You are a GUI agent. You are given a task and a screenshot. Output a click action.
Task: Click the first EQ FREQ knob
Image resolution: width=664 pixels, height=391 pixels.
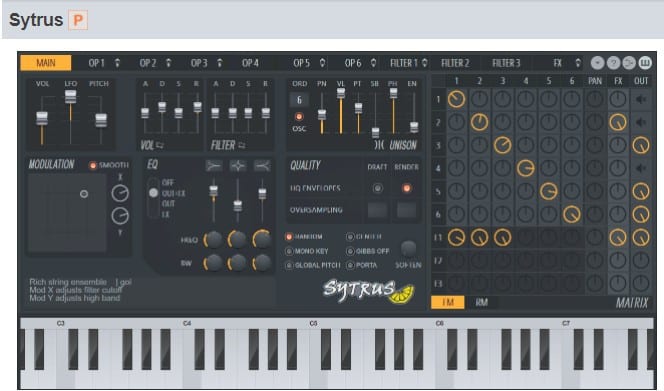click(x=213, y=240)
